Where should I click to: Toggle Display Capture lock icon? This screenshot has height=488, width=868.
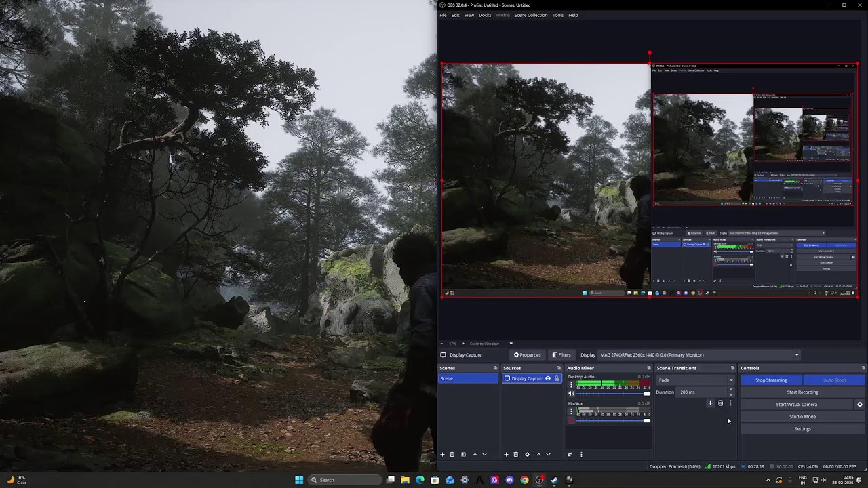(557, 378)
